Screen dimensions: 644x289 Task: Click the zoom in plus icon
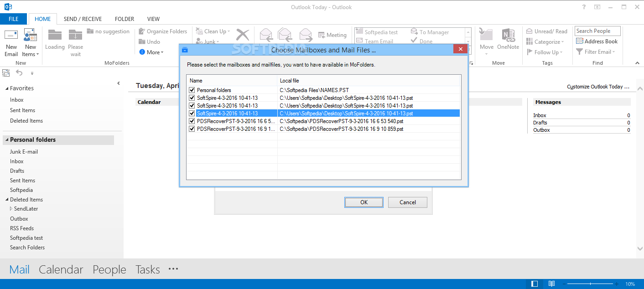point(617,284)
